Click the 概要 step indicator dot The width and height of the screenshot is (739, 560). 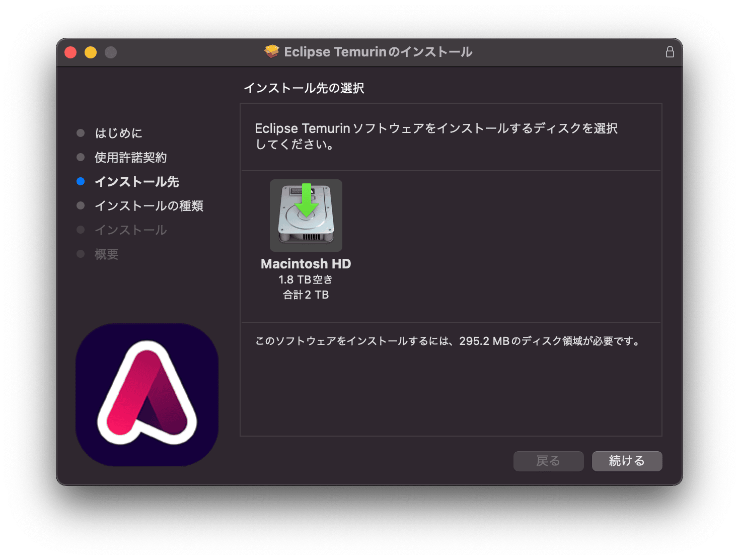pos(81,254)
